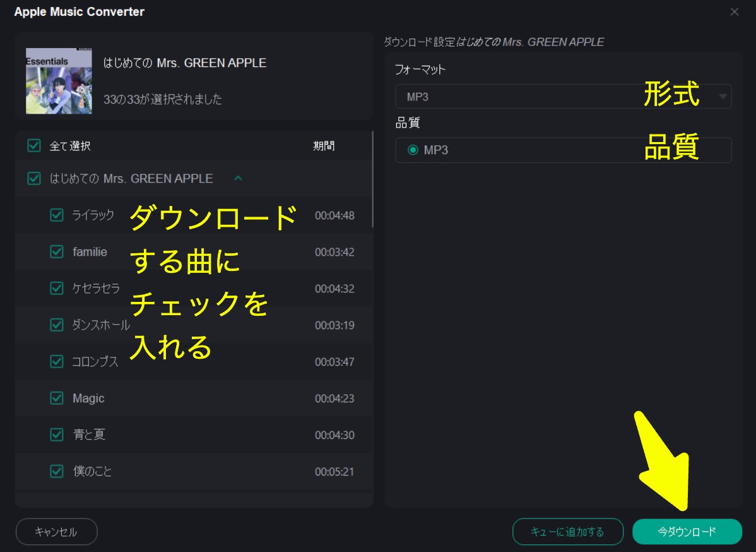Image resolution: width=756 pixels, height=552 pixels.
Task: Click the playlist title in the header card
Action: coord(185,63)
